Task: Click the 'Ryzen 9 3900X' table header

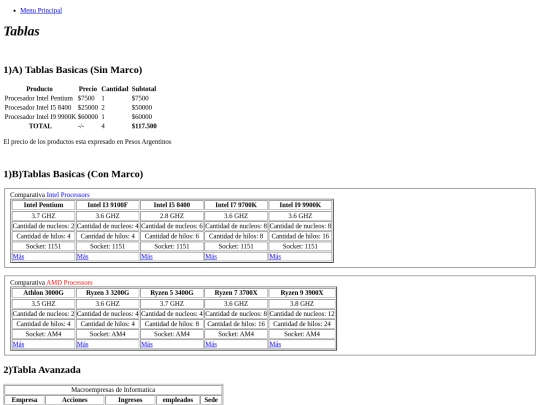Action: coord(302,293)
